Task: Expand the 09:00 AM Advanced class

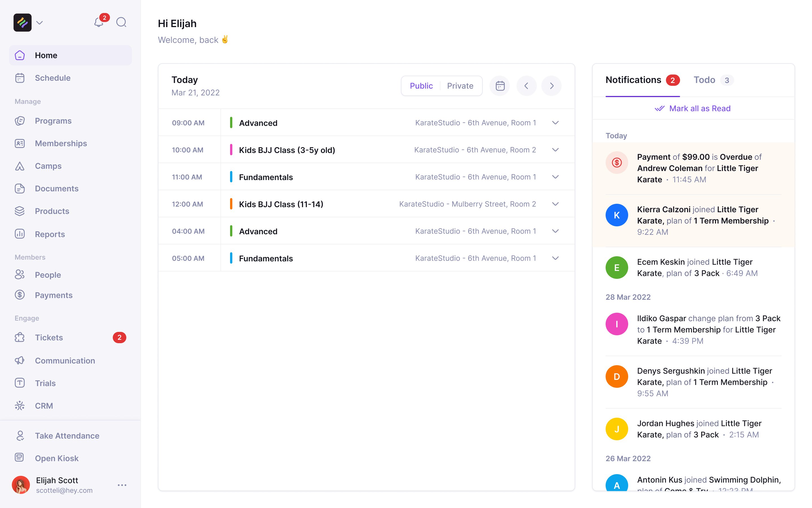Action: coord(555,123)
